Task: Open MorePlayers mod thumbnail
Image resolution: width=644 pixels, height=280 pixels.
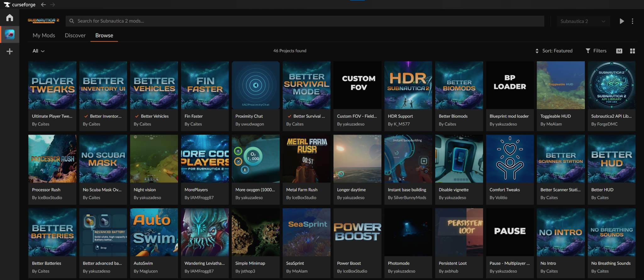Action: [205, 159]
